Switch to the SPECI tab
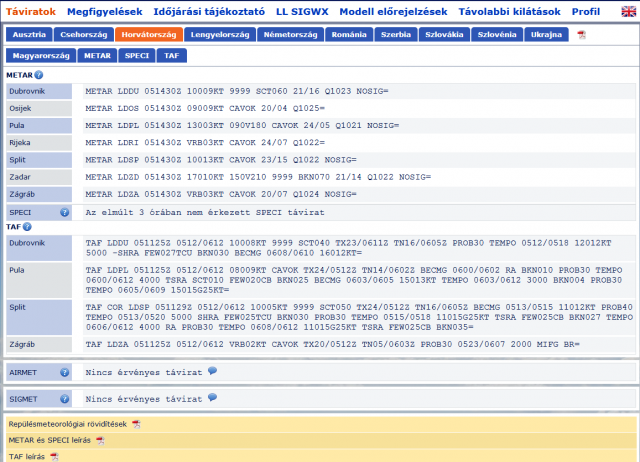This screenshot has width=640, height=462. pyautogui.click(x=137, y=56)
